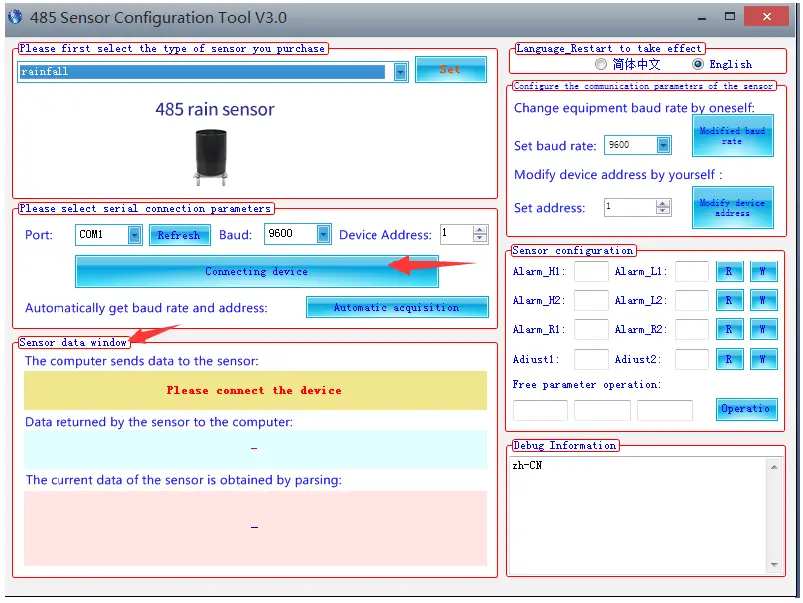Screen dimensions: 803x603
Task: Click the R icon beside Alarm_R1
Action: (729, 329)
